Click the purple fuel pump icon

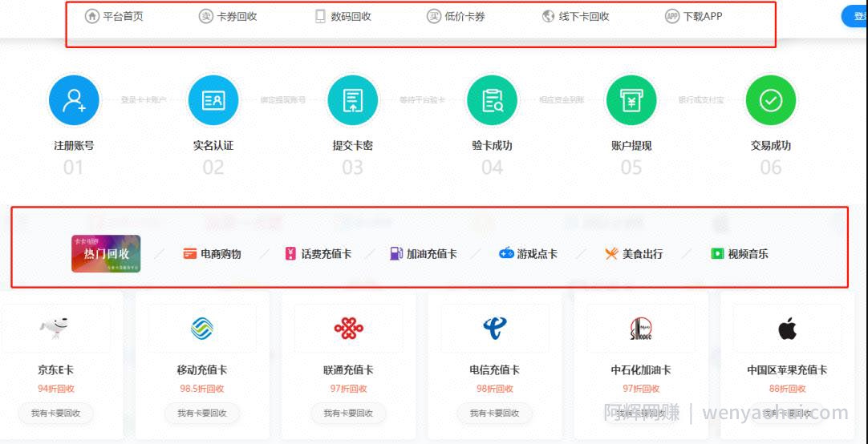[395, 254]
